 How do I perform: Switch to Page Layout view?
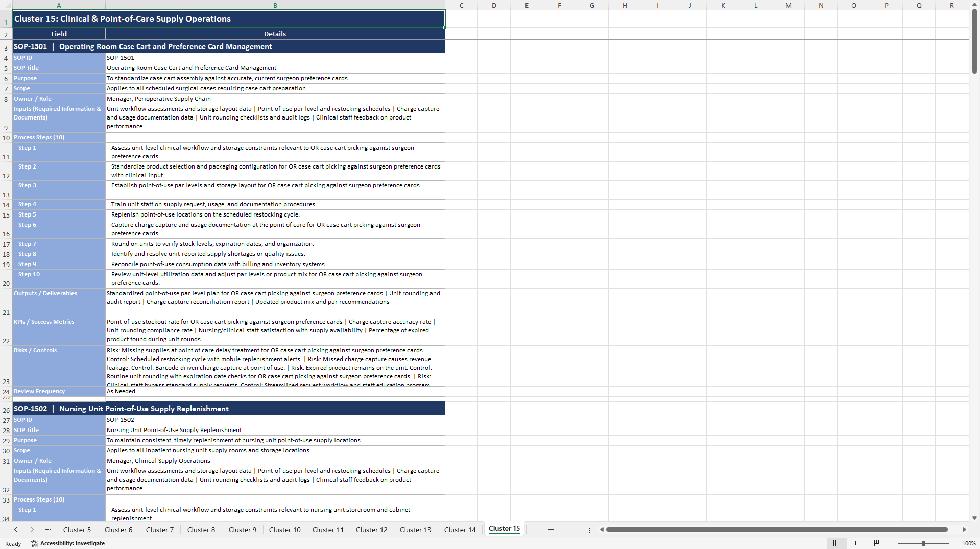click(x=857, y=543)
